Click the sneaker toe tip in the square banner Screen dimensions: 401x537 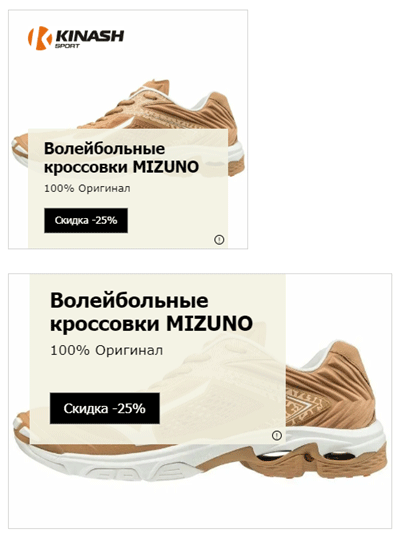point(19,147)
